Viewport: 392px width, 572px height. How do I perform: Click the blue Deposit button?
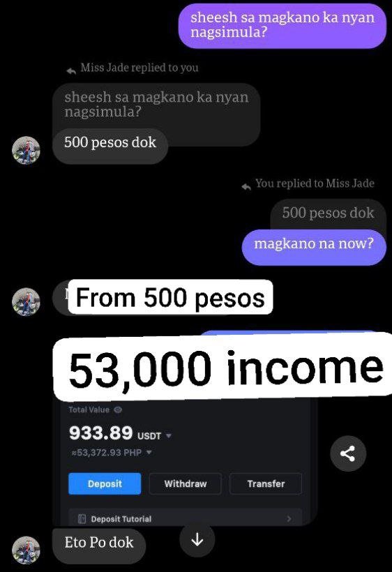[x=105, y=483]
